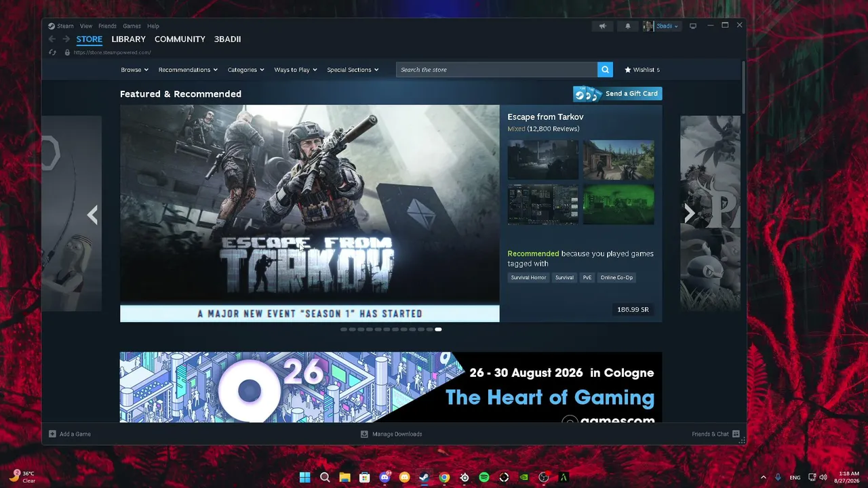Open the Categories dropdown menu
The width and height of the screenshot is (868, 488).
(x=245, y=70)
